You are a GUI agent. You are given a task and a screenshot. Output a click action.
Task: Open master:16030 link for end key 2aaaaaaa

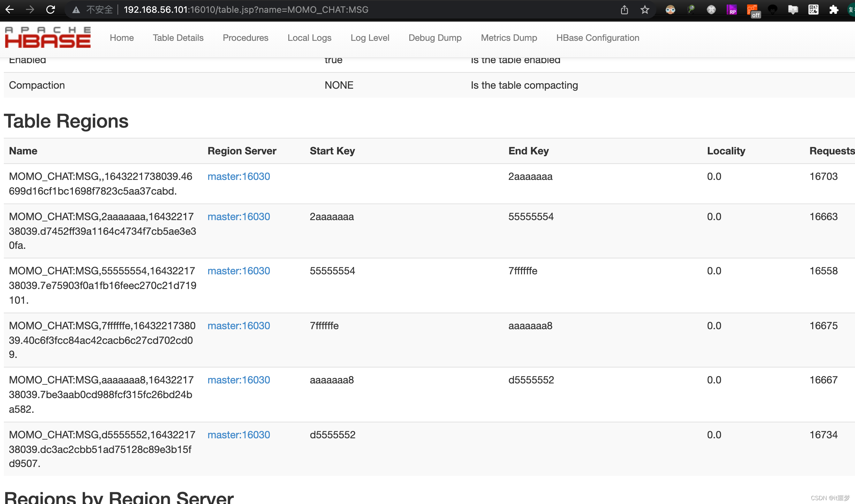coord(238,176)
